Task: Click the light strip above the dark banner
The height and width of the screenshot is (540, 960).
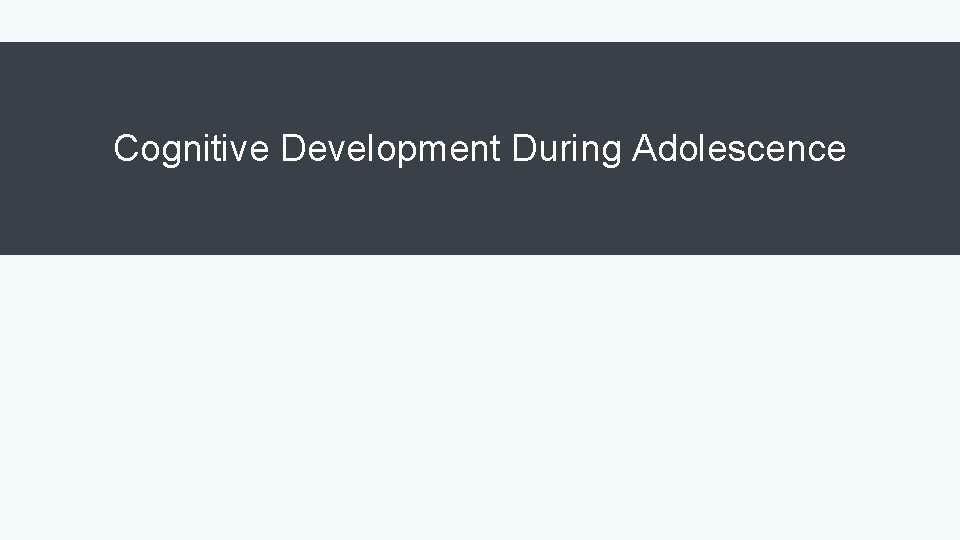Action: [480, 20]
